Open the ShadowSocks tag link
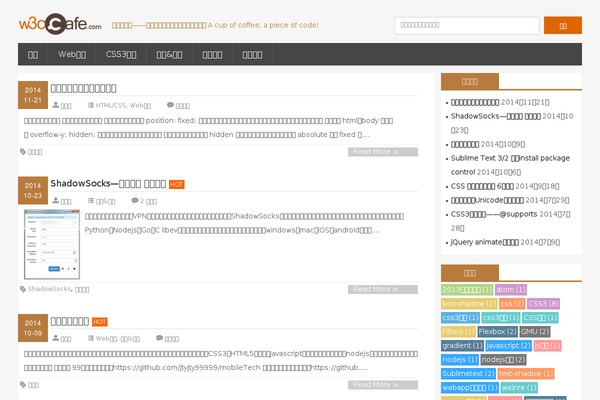The width and height of the screenshot is (600, 400). [x=49, y=289]
